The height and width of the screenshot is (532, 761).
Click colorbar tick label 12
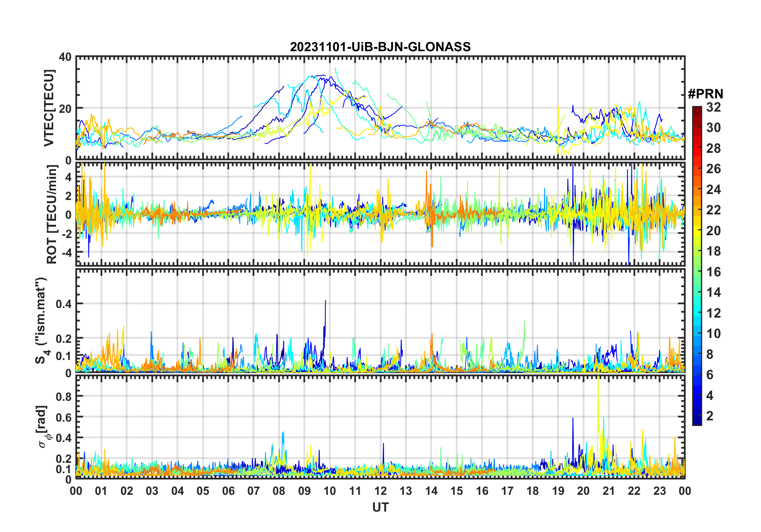713,313
